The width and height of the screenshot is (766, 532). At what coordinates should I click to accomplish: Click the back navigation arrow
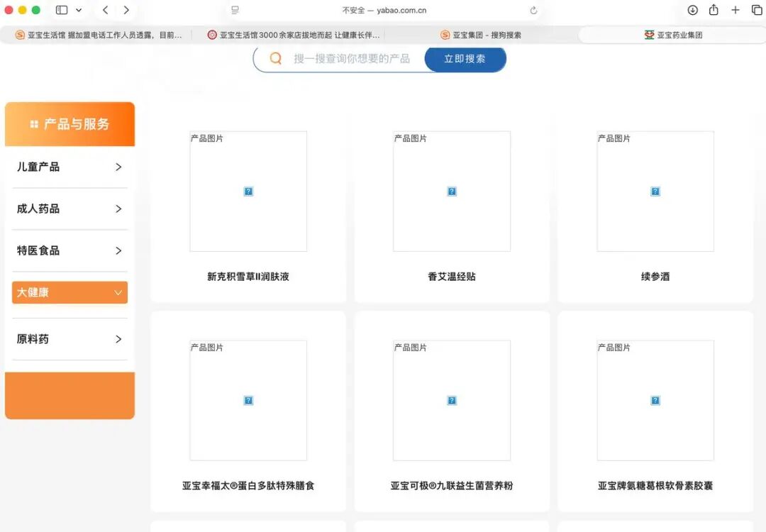click(105, 11)
